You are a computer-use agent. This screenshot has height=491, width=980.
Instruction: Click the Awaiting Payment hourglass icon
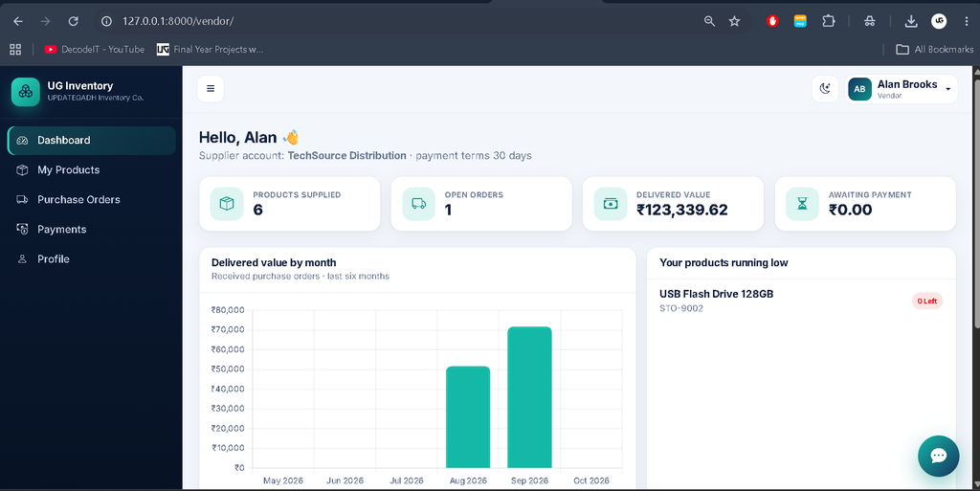pyautogui.click(x=803, y=204)
